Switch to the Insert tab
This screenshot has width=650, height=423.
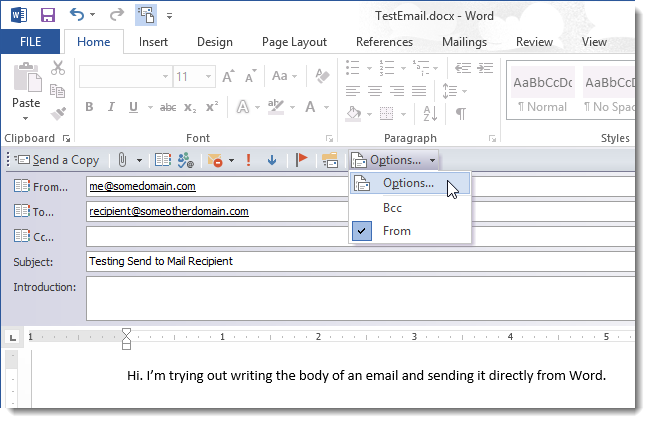point(153,42)
